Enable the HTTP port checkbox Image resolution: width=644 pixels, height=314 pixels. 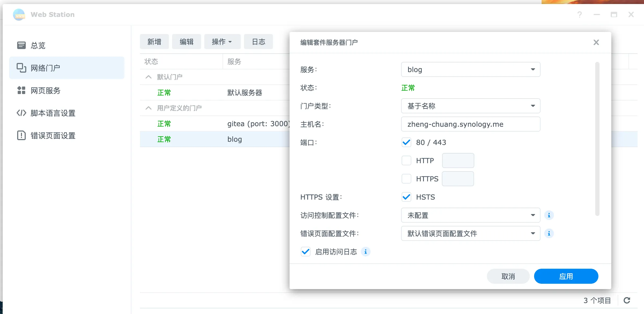(406, 160)
